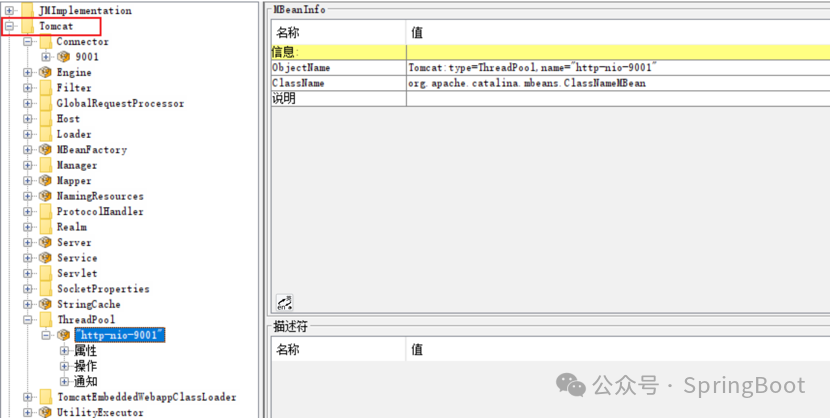Expand the Engine tree node
The height and width of the screenshot is (418, 830).
28,72
